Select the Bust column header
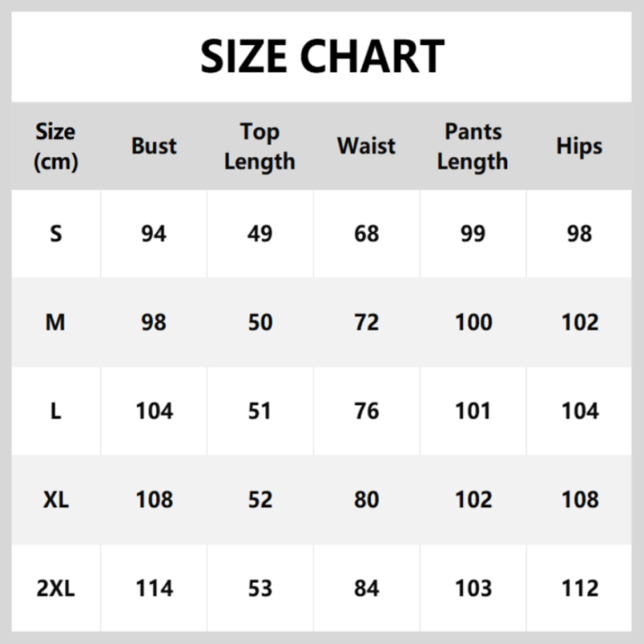 pos(154,147)
